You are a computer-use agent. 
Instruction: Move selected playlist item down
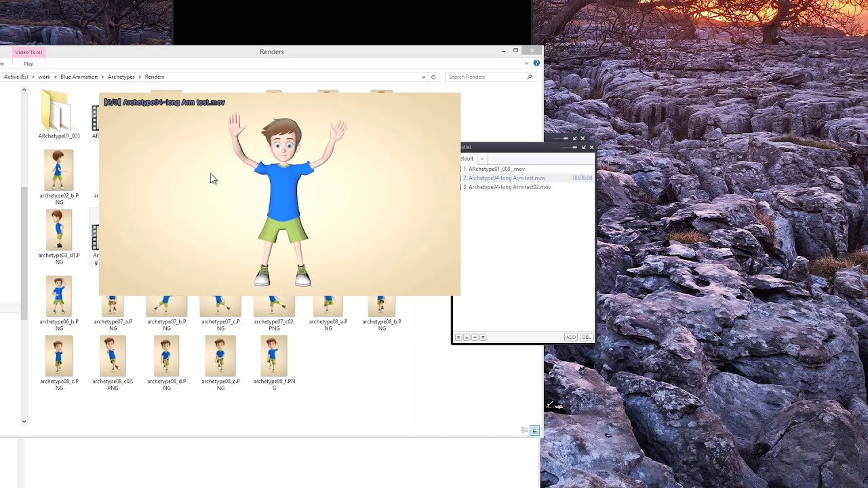pyautogui.click(x=475, y=337)
